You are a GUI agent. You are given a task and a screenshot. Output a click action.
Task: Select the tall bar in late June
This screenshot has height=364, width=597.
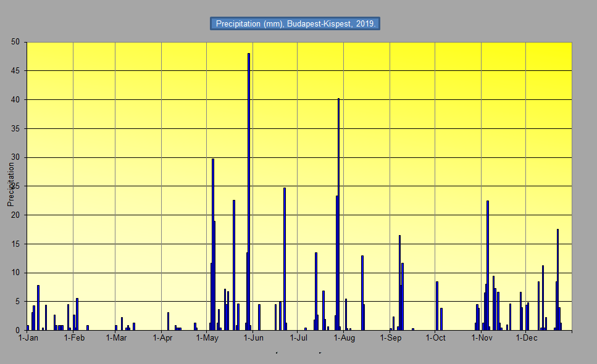coord(285,259)
